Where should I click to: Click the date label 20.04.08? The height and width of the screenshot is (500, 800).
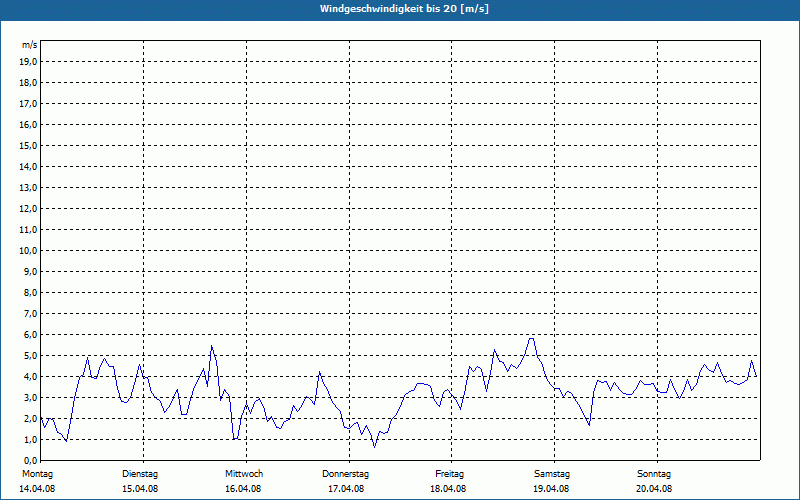click(x=654, y=489)
